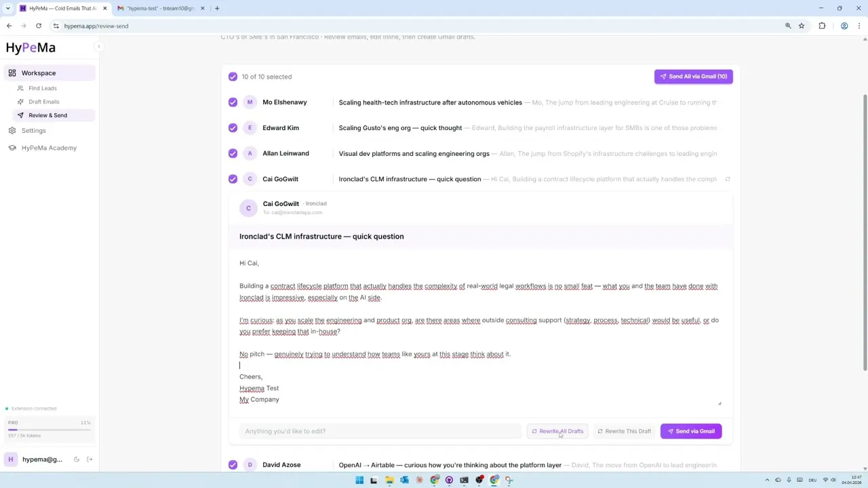Viewport: 868px width, 488px height.
Task: Click the logout icon beside account email
Action: click(90, 460)
